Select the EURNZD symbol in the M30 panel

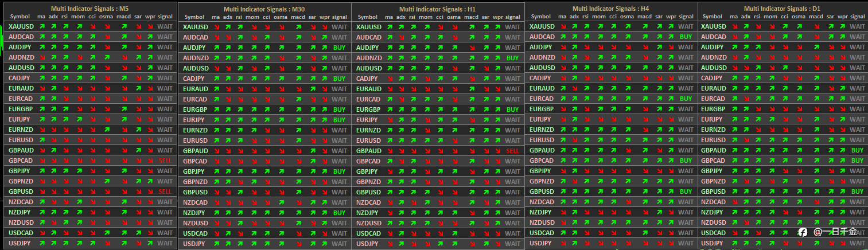pos(196,130)
